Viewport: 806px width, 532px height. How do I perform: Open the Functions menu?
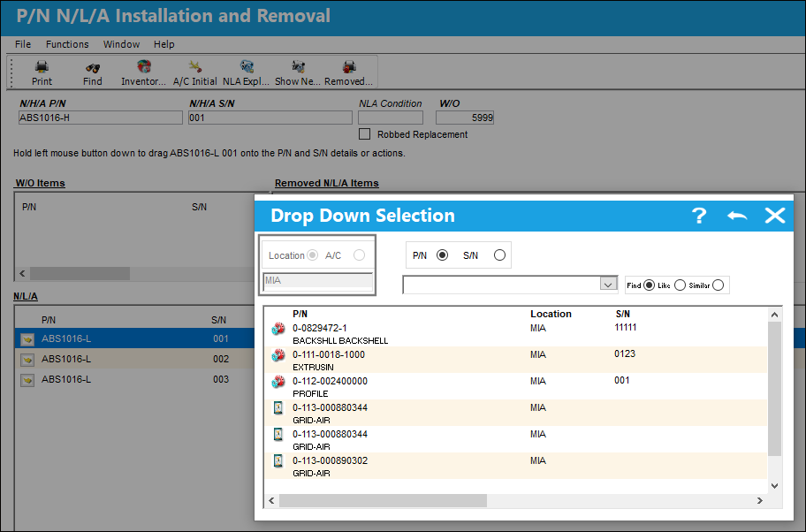(67, 44)
